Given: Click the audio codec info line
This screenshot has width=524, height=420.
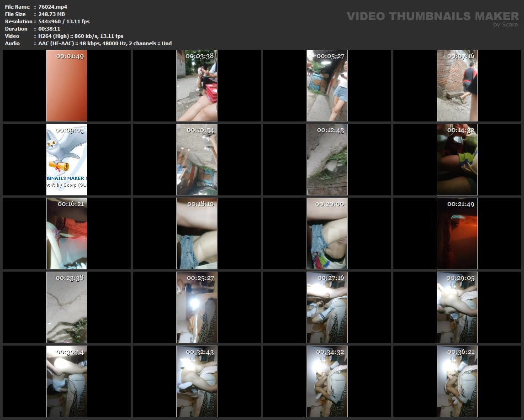Looking at the screenshot, I should click(105, 43).
